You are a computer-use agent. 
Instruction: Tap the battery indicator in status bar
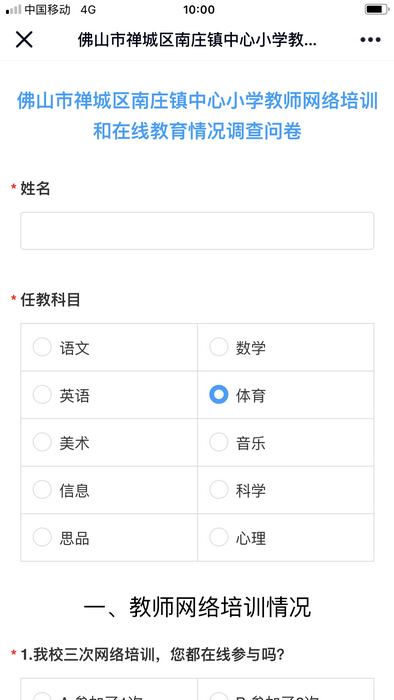[376, 9]
